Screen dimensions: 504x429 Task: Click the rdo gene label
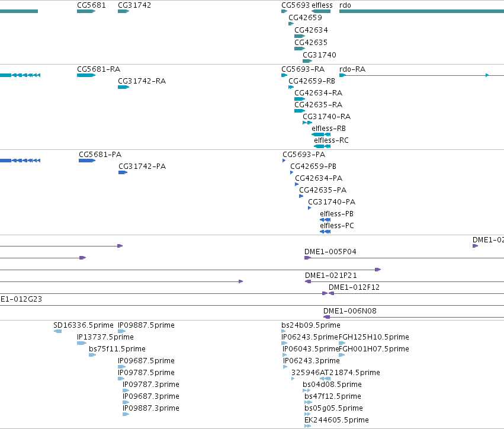click(x=345, y=5)
